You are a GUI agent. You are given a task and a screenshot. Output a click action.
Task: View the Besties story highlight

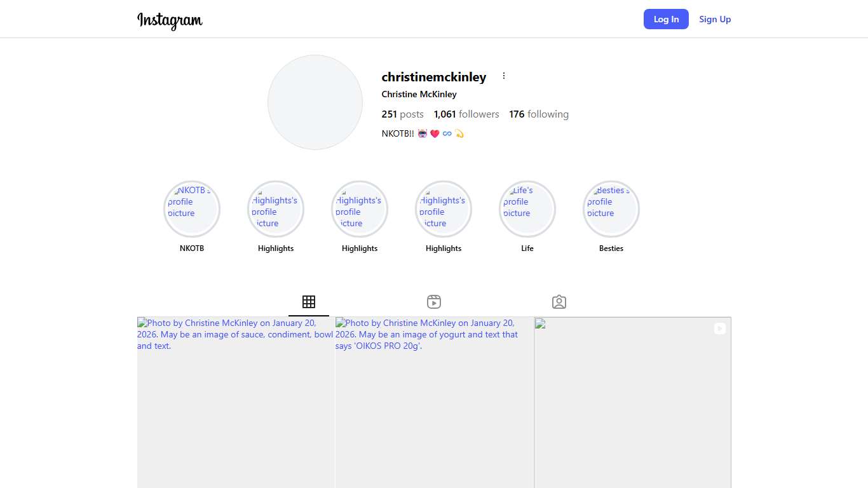point(611,209)
